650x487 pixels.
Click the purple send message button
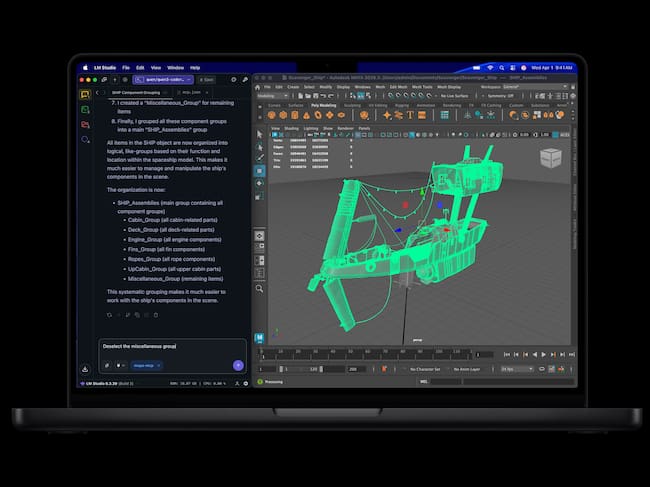click(x=237, y=365)
